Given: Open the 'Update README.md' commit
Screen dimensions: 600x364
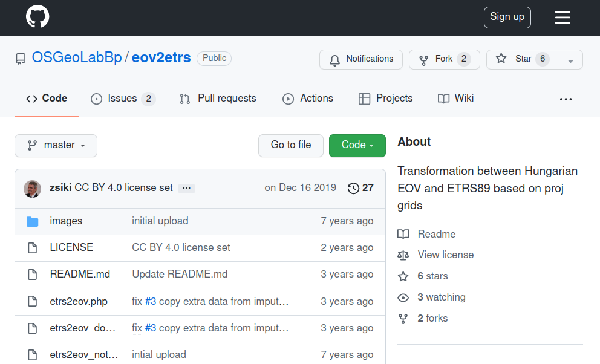Looking at the screenshot, I should (x=180, y=274).
